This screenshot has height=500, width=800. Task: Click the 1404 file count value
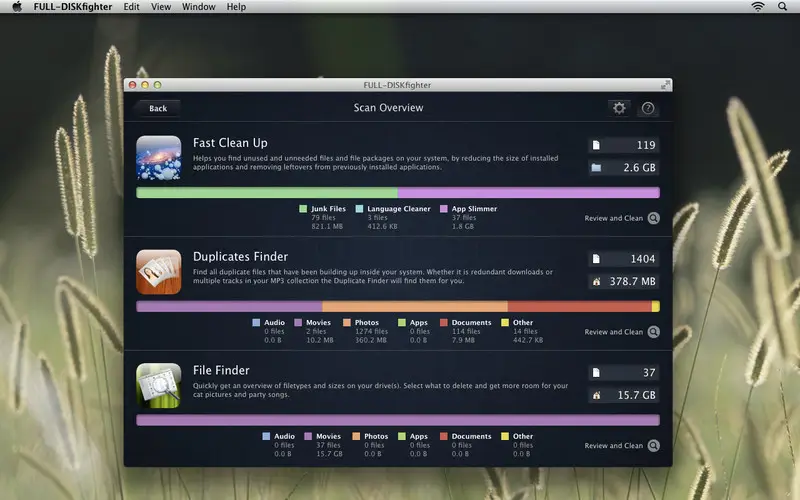[643, 259]
